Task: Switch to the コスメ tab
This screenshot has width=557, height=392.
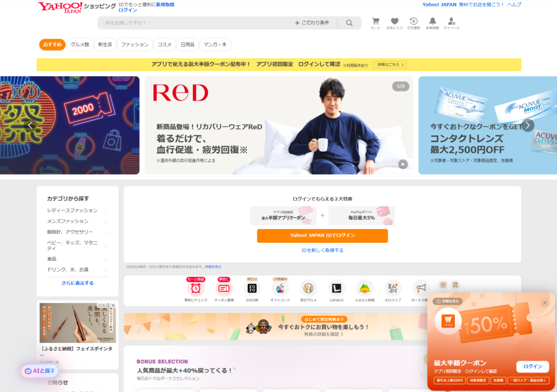Action: (x=164, y=45)
